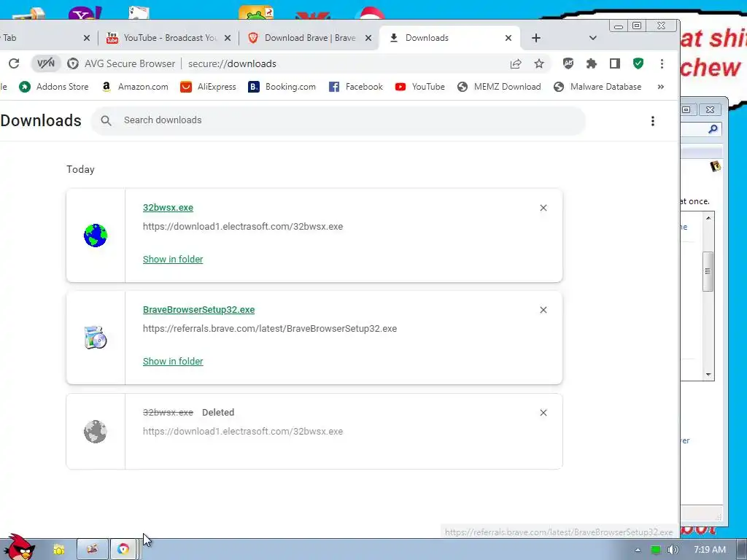This screenshot has height=560, width=747.
Task: Click the scrollbar thumb in background window
Action: click(708, 271)
